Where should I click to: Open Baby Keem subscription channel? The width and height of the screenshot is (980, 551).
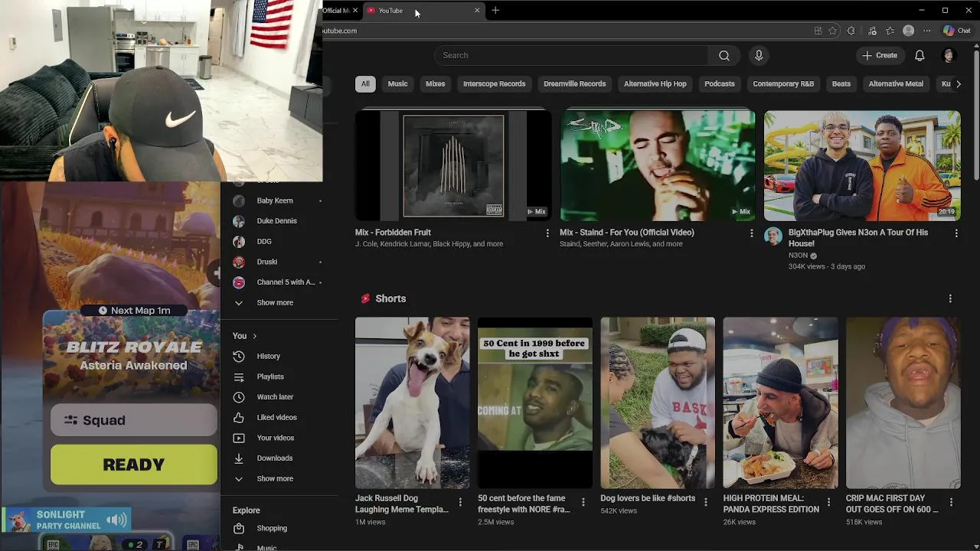tap(275, 201)
